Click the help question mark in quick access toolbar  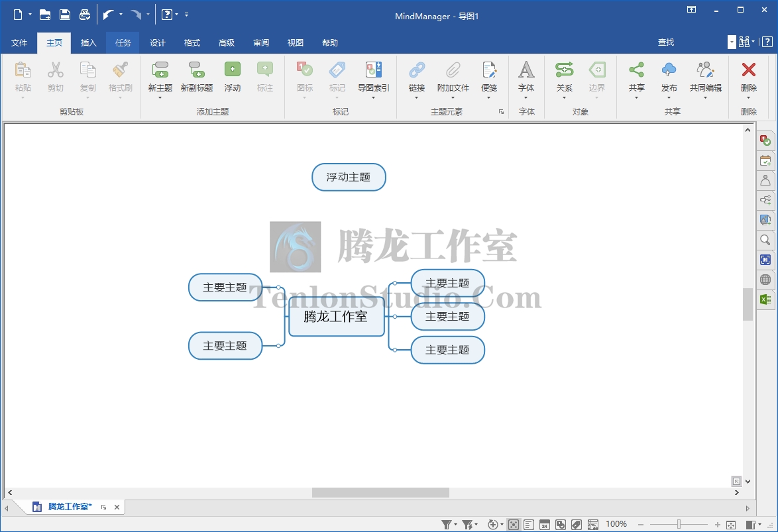[x=167, y=15]
